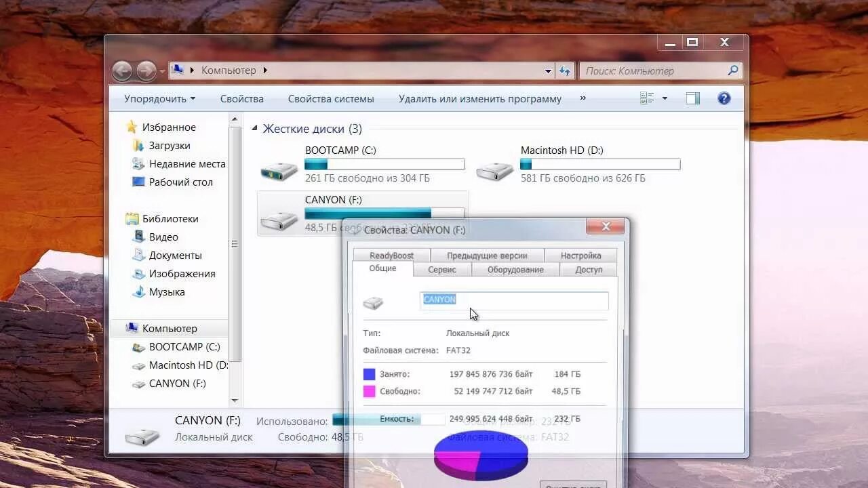Open Рабочий стол in the navigation pane

(180, 182)
